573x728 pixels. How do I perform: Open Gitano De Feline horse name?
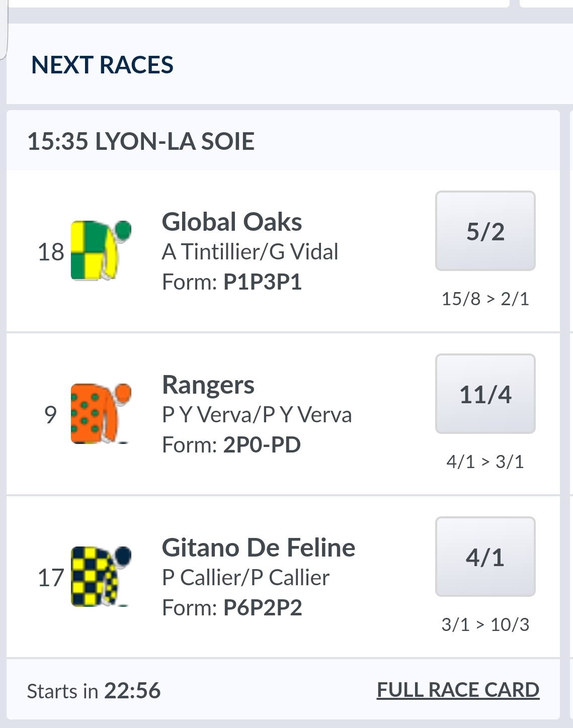pyautogui.click(x=259, y=548)
